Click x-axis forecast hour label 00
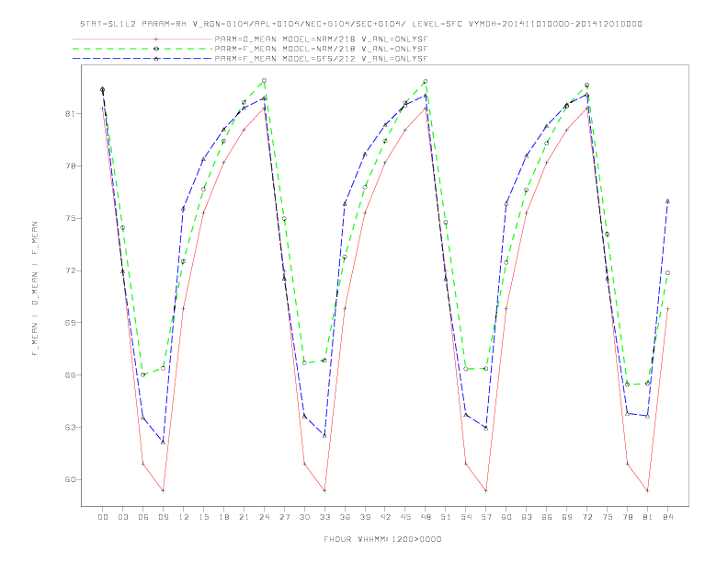 103,517
